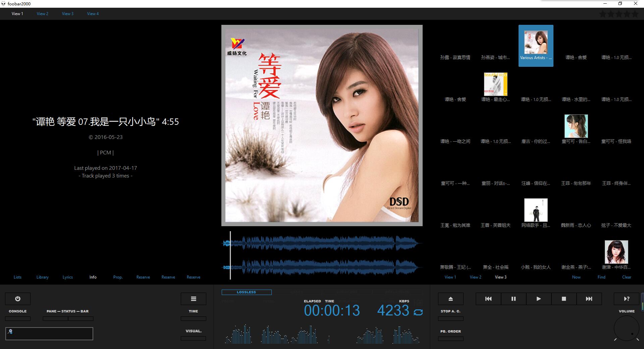Click the Clear link under the album grid

click(x=627, y=277)
